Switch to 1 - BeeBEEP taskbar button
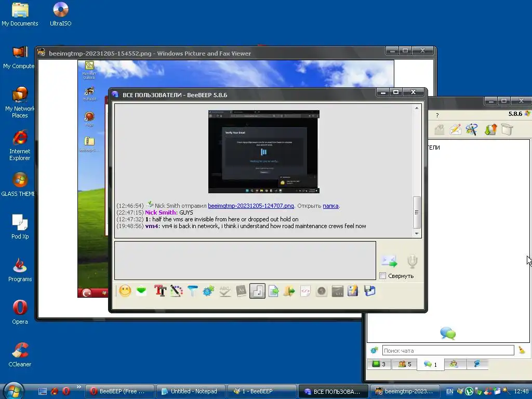Image resolution: width=532 pixels, height=399 pixels. [x=262, y=391]
